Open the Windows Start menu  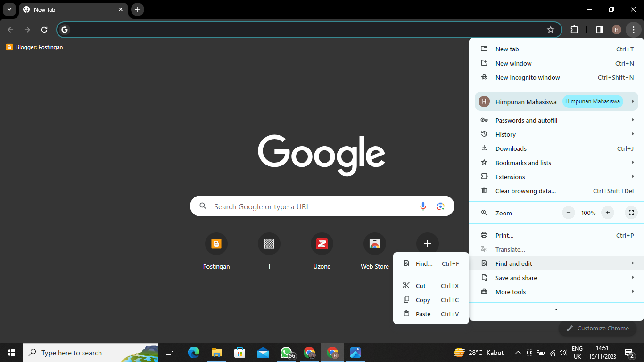coord(11,353)
